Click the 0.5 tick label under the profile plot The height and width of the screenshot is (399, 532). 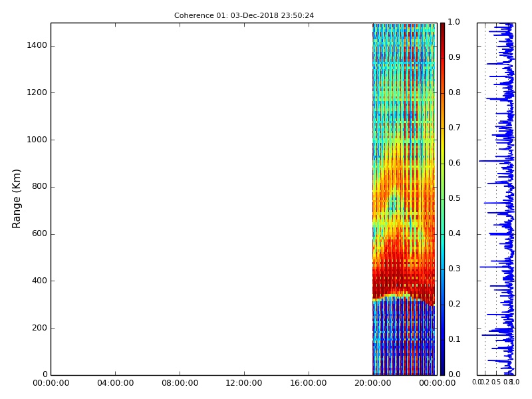point(496,382)
